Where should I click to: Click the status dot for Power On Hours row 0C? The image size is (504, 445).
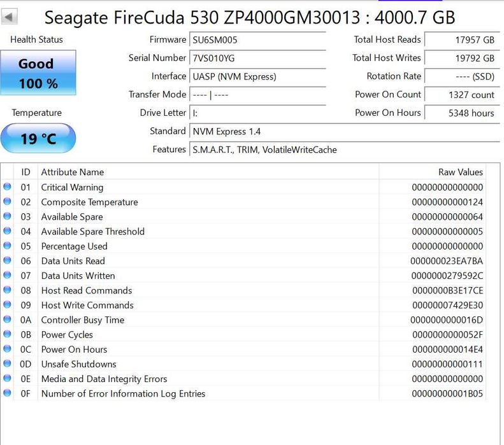click(x=7, y=349)
